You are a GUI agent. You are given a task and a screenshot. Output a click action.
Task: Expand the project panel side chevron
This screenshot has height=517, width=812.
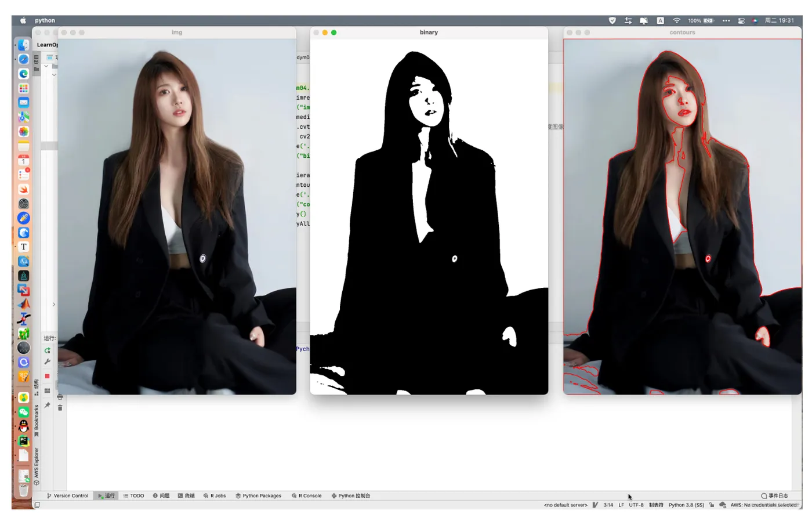point(54,304)
